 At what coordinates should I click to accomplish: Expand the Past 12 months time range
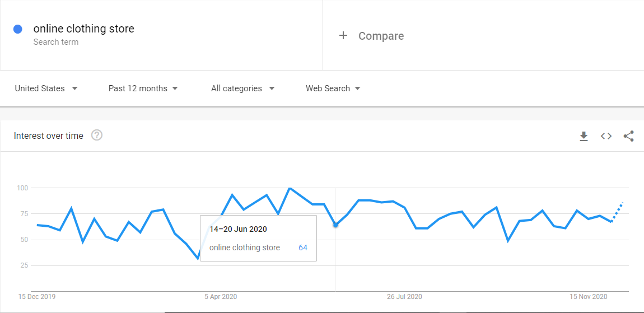(143, 88)
